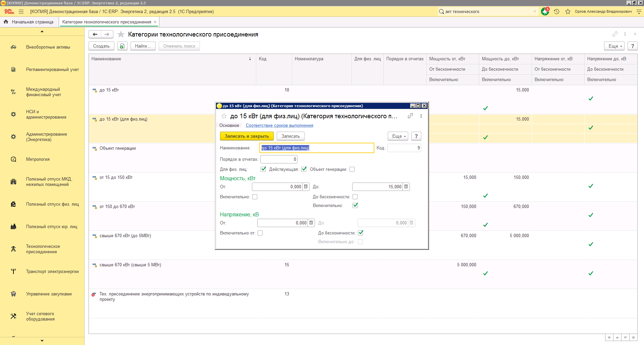Open Полезный отпуск юр. лиц section
The image size is (644, 345).
42,227
